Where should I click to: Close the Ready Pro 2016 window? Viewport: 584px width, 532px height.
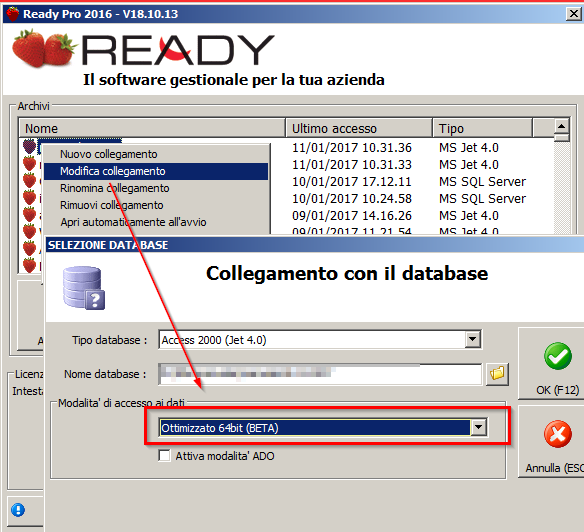[574, 14]
